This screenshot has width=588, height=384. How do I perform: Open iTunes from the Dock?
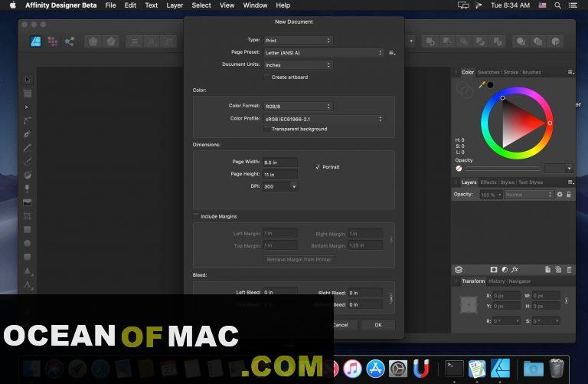pos(352,368)
